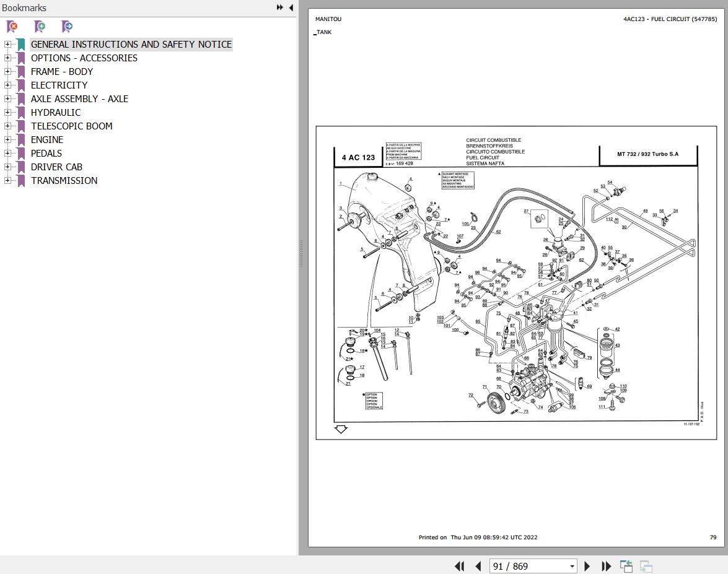Open the ELECTRICITY bookmark

59,85
